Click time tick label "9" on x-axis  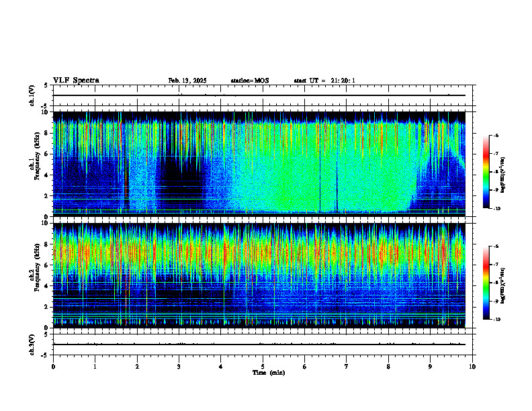[430, 367]
